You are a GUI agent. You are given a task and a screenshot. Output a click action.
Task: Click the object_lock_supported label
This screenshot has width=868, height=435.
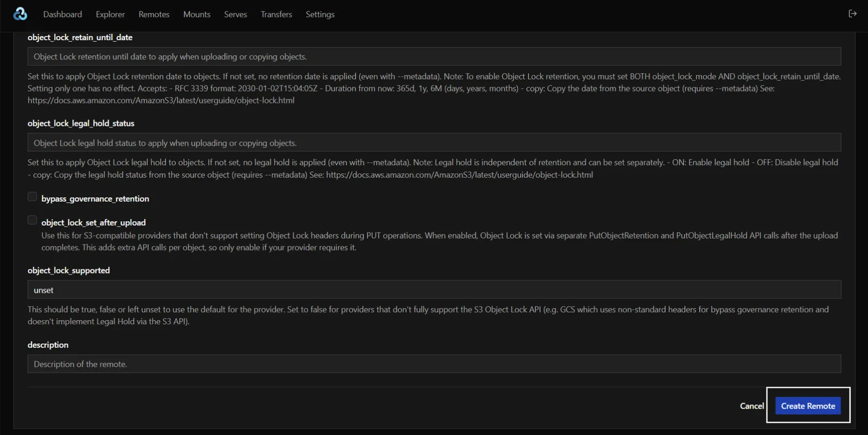click(68, 271)
